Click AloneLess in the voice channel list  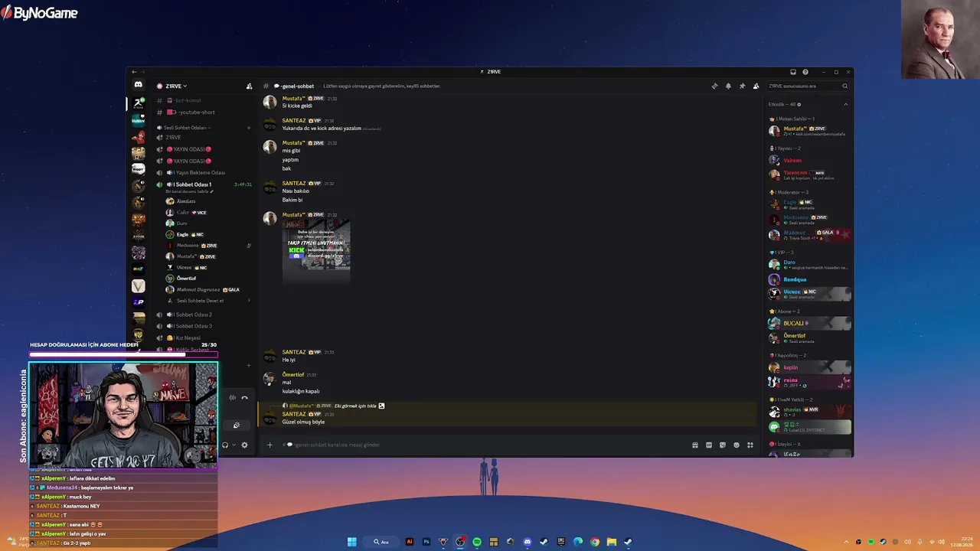click(x=186, y=201)
